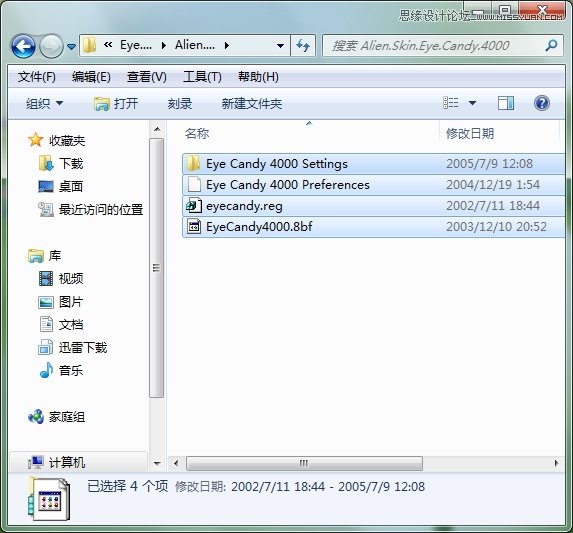Viewport: 573px width, 533px height.
Task: Expand the arrow after Eye.... breadcrumb
Action: pos(164,46)
